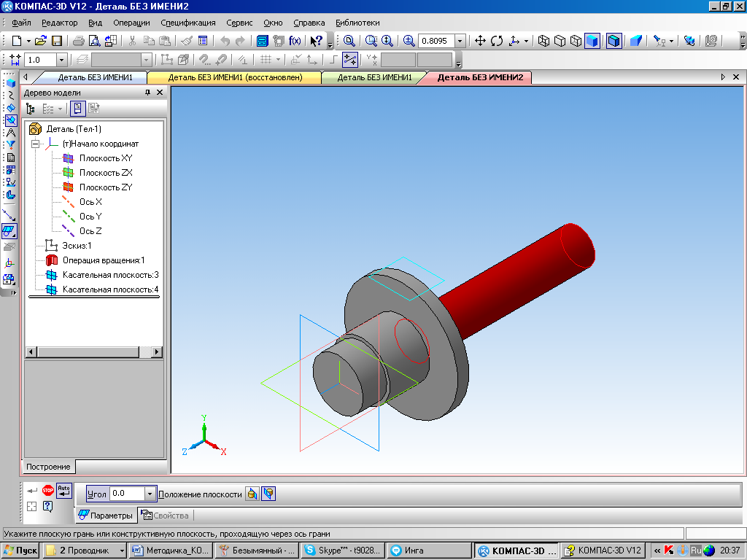Viewport: 747px width, 560px height.
Task: Launch the variables panel via the f(x) icon
Action: pos(295,41)
